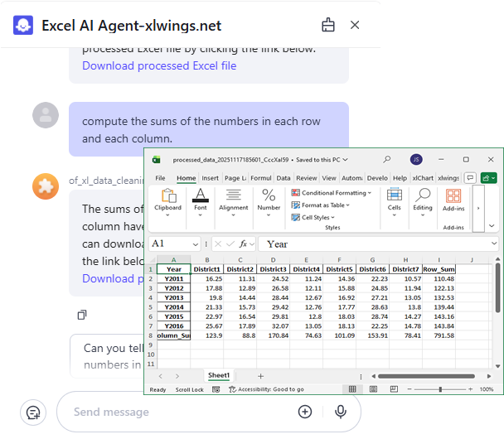
Task: Open the View ribbon tab
Action: click(x=329, y=178)
